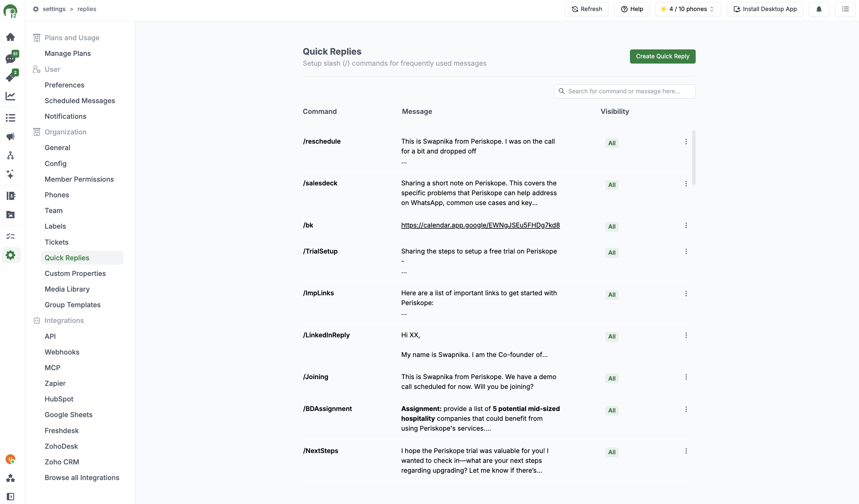Open the analytics chart icon
Viewport: 859px width, 504px height.
(x=10, y=96)
